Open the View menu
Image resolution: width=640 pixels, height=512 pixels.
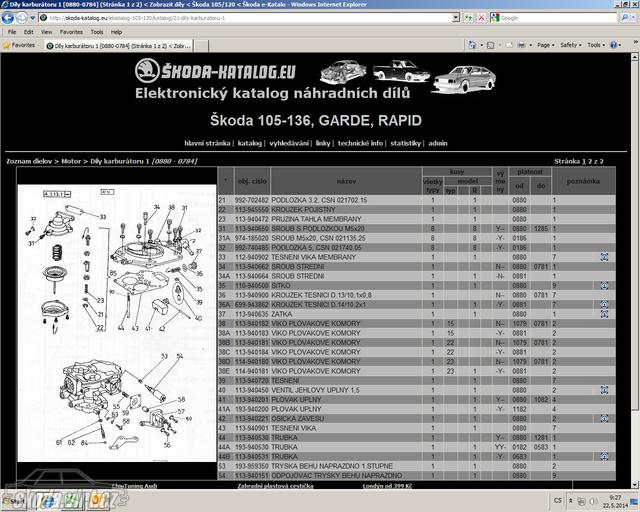point(46,32)
